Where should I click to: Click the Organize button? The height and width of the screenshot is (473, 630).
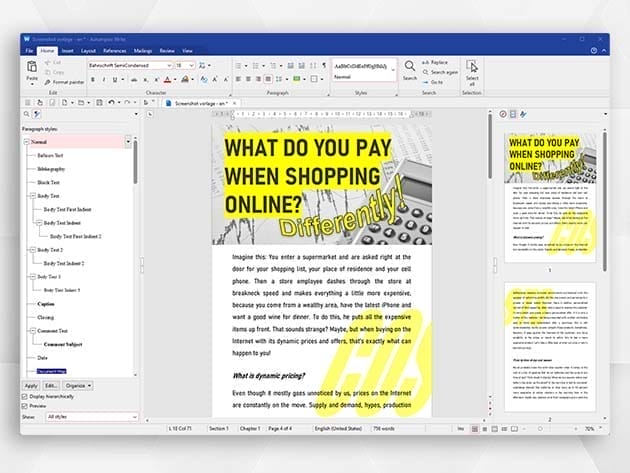[x=76, y=385]
